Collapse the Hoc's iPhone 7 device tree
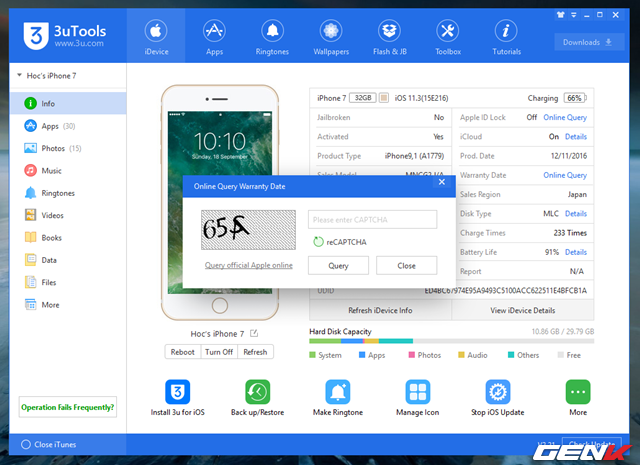Screen dimensions: 640x465 tap(19, 75)
